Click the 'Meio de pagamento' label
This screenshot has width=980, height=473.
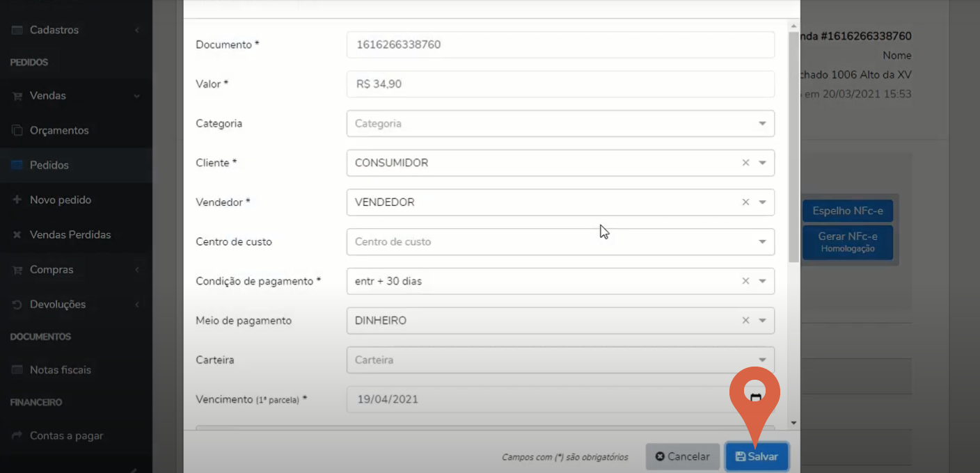244,321
